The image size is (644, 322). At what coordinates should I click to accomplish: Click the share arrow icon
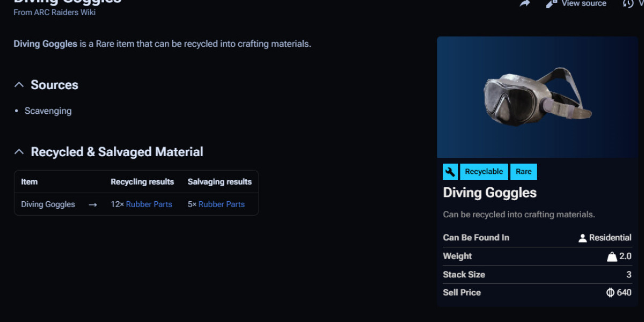click(524, 3)
